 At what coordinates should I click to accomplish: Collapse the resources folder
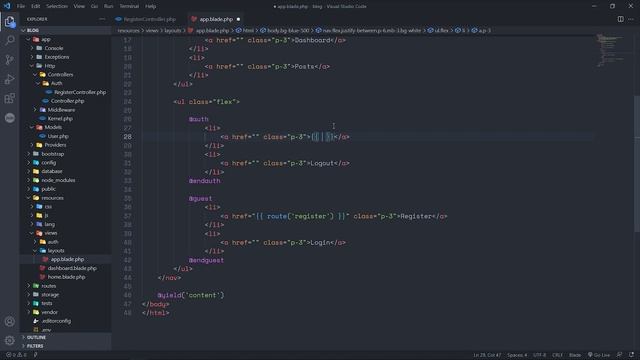click(x=65, y=198)
